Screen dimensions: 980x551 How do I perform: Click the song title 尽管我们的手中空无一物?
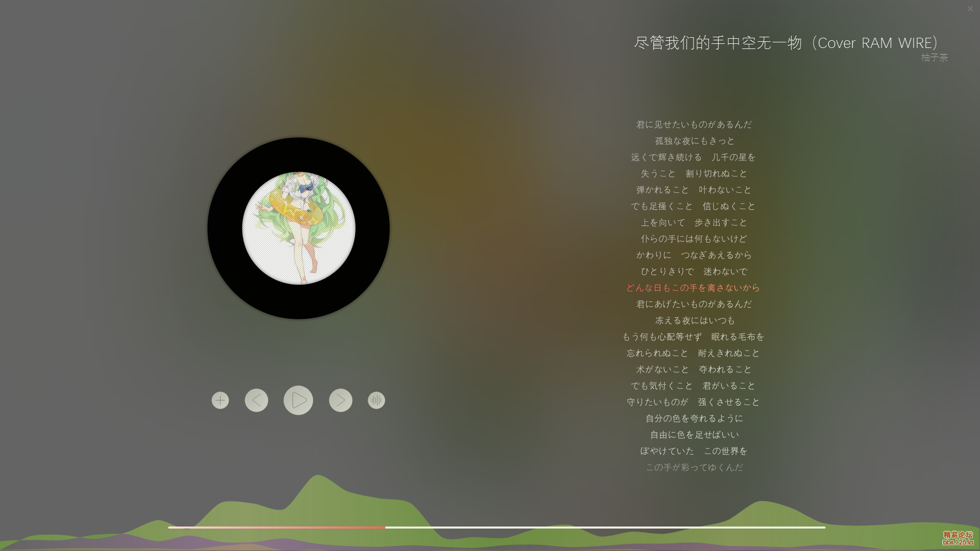[718, 43]
